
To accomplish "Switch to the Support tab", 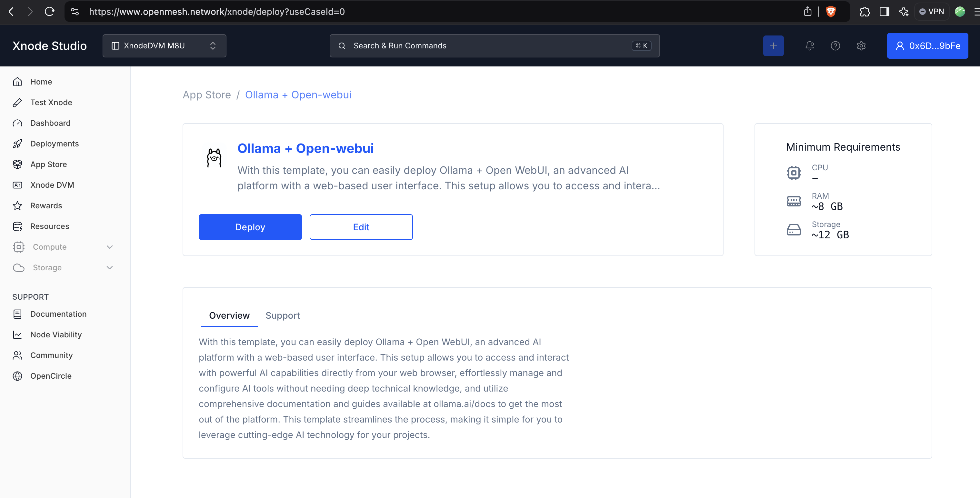I will tap(282, 315).
